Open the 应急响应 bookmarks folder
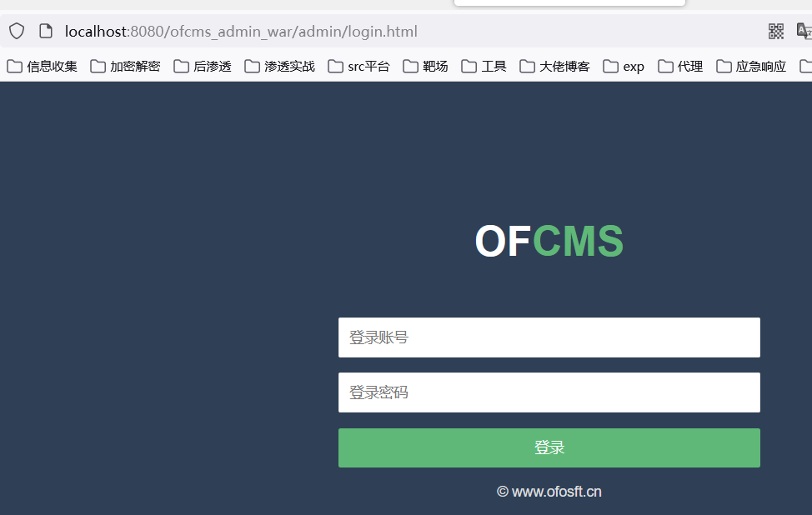 tap(751, 67)
